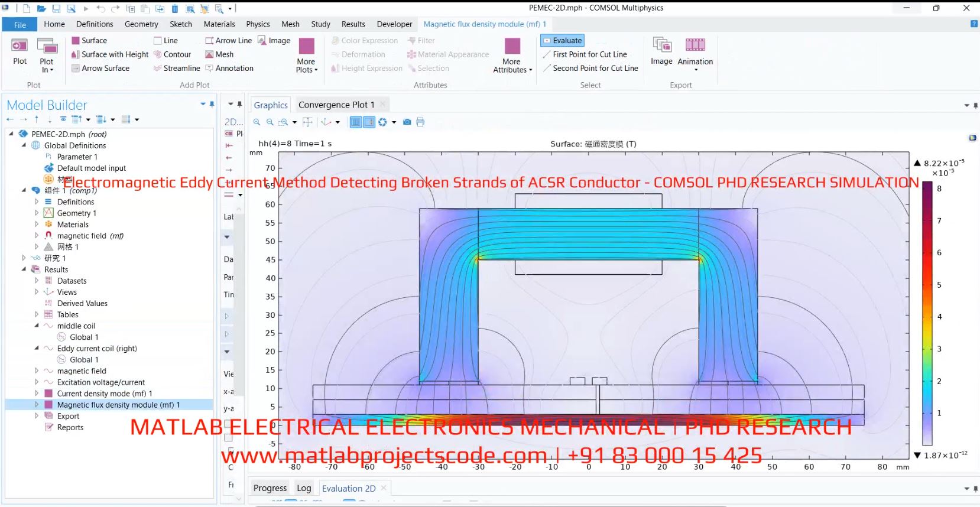Screen dimensions: 980x507
Task: Select Magnetic flux density module (mf) 1 node
Action: point(118,405)
